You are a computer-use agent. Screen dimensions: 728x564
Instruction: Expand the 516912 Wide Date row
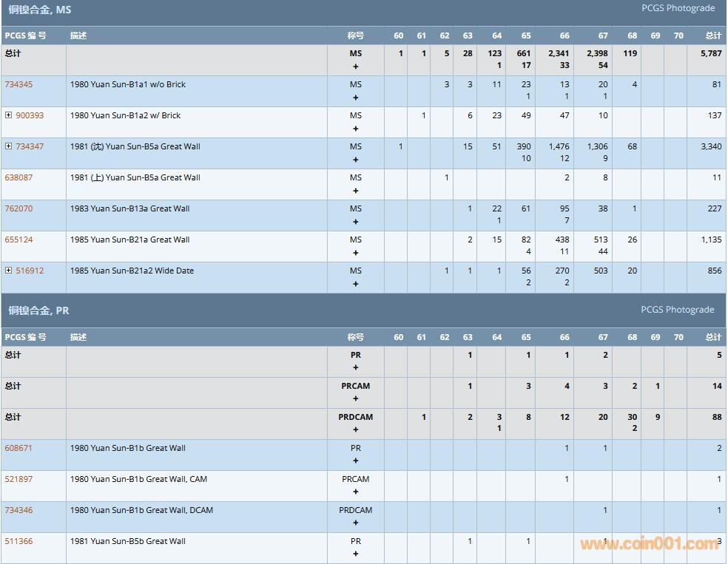(8, 271)
